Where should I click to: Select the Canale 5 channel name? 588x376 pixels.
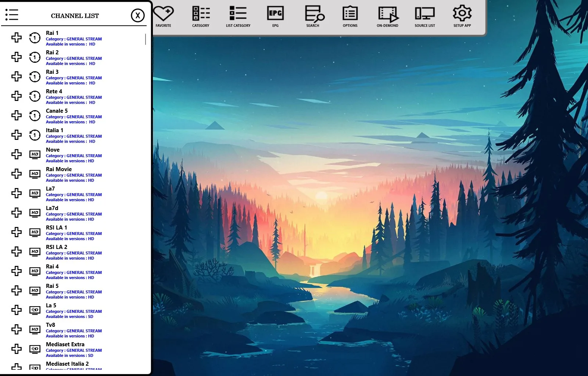click(57, 111)
